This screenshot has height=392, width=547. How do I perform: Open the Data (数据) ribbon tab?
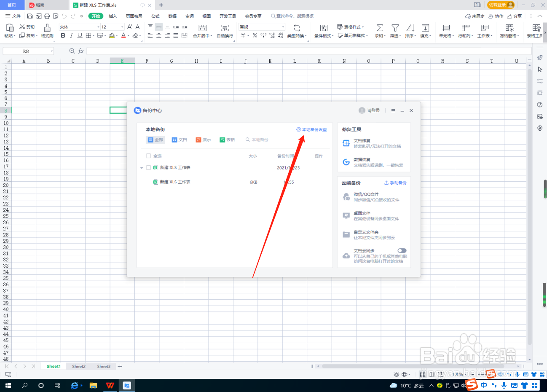(172, 16)
